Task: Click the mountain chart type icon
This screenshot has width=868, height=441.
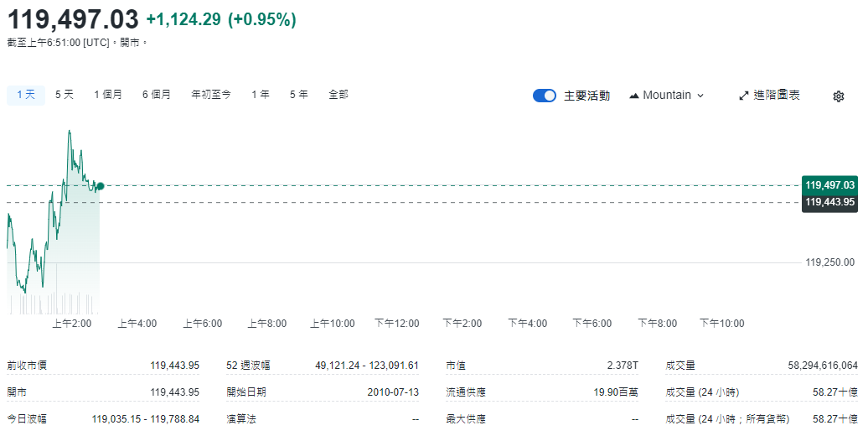Action: click(x=634, y=96)
